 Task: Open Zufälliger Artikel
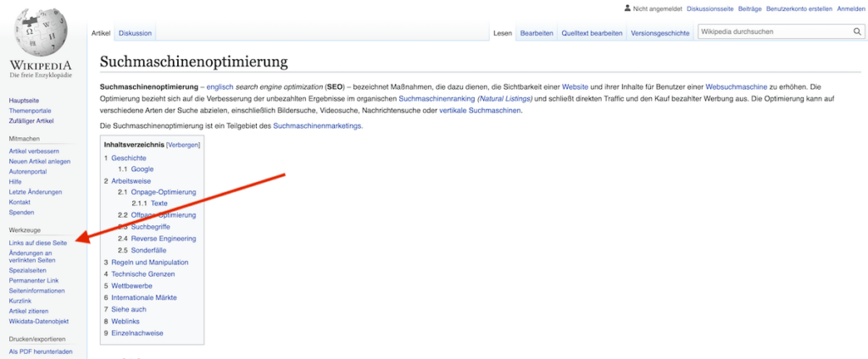tap(31, 120)
